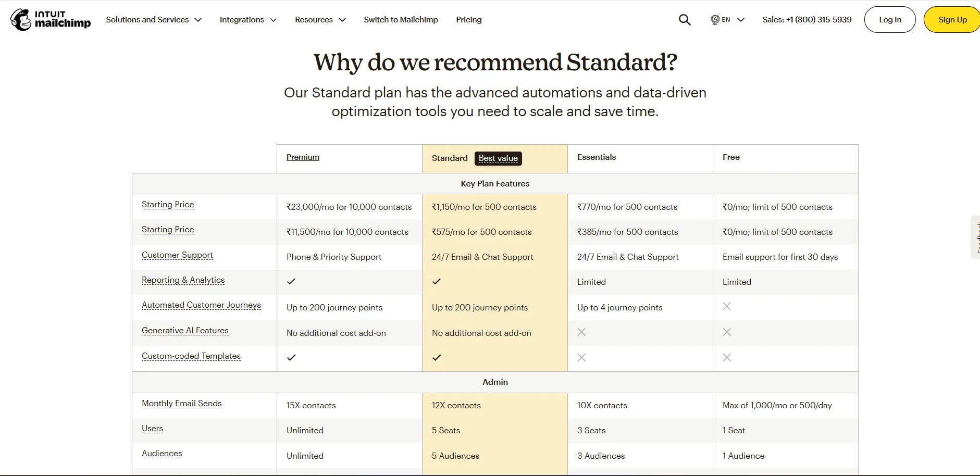Click the Automated Customer Journeys link
This screenshot has height=476, width=980.
[x=201, y=305]
